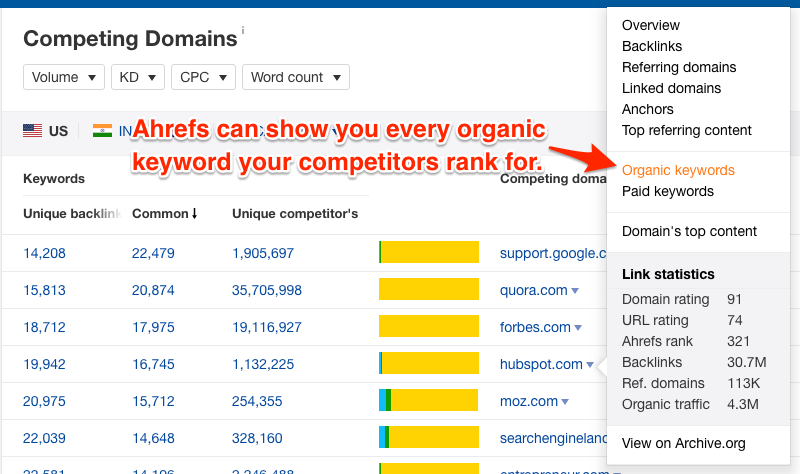Open the Volume filter dropdown
This screenshot has height=474, width=800.
click(64, 77)
